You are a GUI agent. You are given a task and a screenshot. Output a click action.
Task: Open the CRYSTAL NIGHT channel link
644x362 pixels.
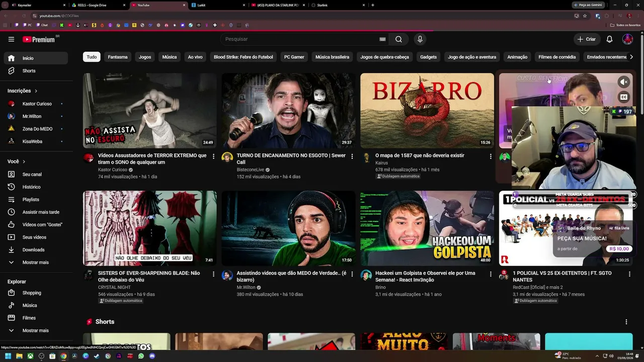coord(114,288)
